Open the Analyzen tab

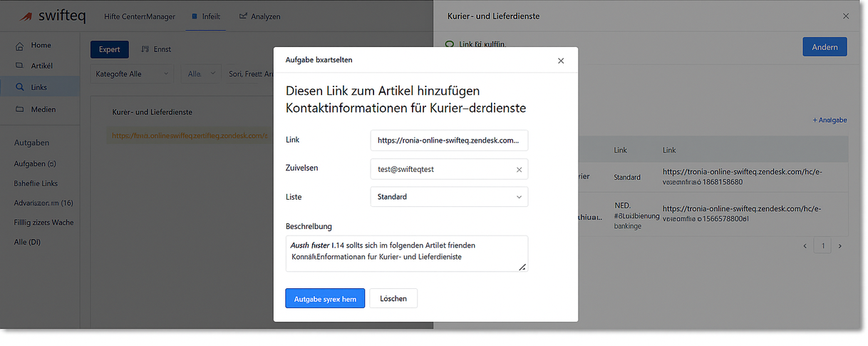point(259,16)
